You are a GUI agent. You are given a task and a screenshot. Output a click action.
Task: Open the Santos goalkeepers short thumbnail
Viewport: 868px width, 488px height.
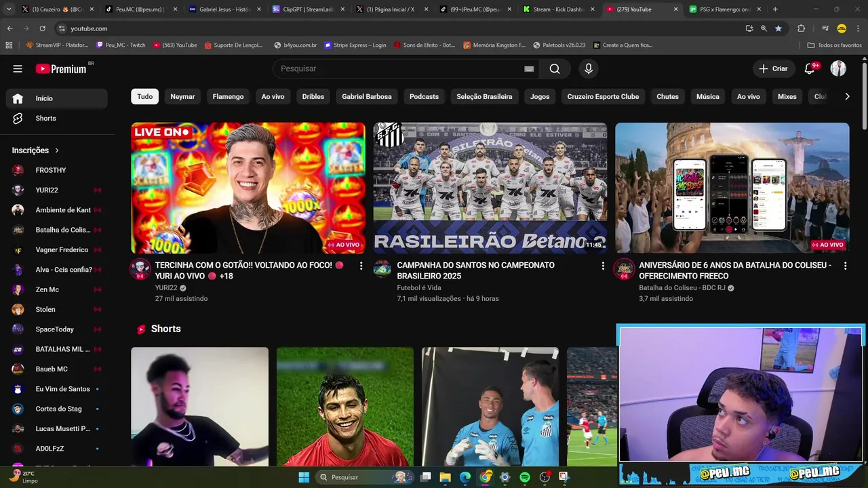click(490, 407)
